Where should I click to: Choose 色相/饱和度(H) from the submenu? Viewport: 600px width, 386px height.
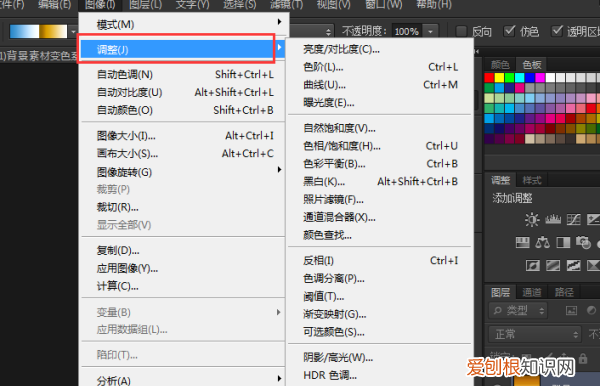380,146
